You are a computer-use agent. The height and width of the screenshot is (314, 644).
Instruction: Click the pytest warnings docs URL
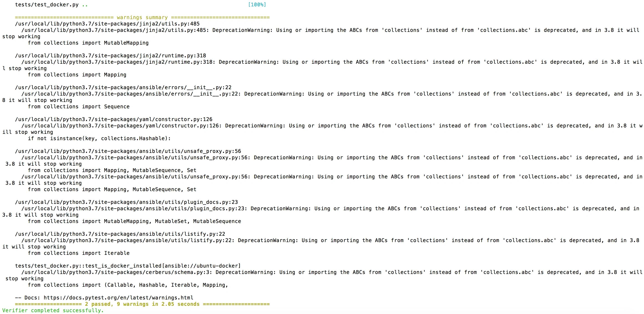pos(118,298)
